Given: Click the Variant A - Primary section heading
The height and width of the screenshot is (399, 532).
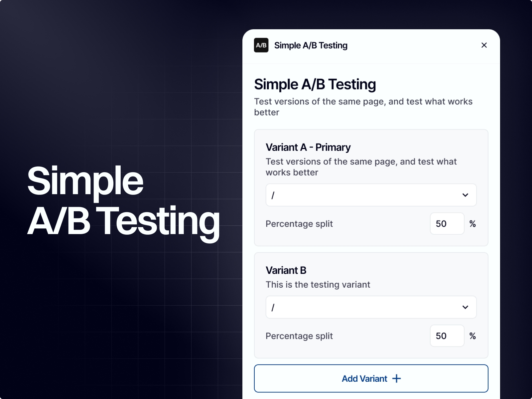Looking at the screenshot, I should click(x=308, y=147).
